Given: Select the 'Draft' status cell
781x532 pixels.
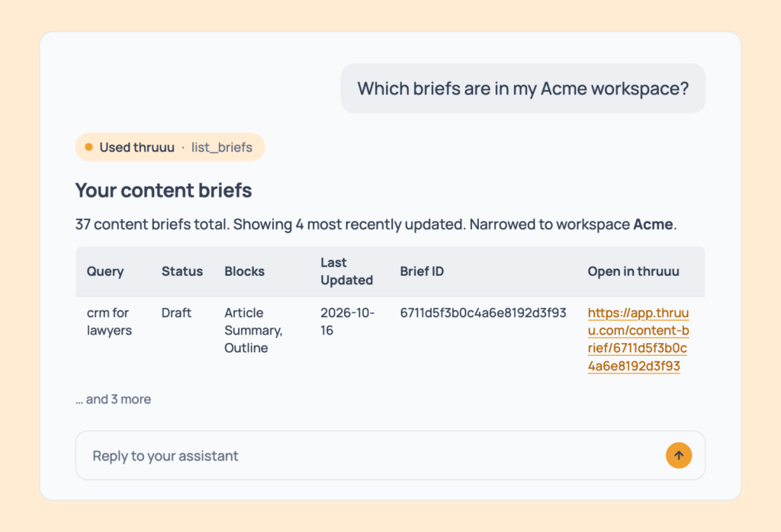Looking at the screenshot, I should tap(176, 312).
